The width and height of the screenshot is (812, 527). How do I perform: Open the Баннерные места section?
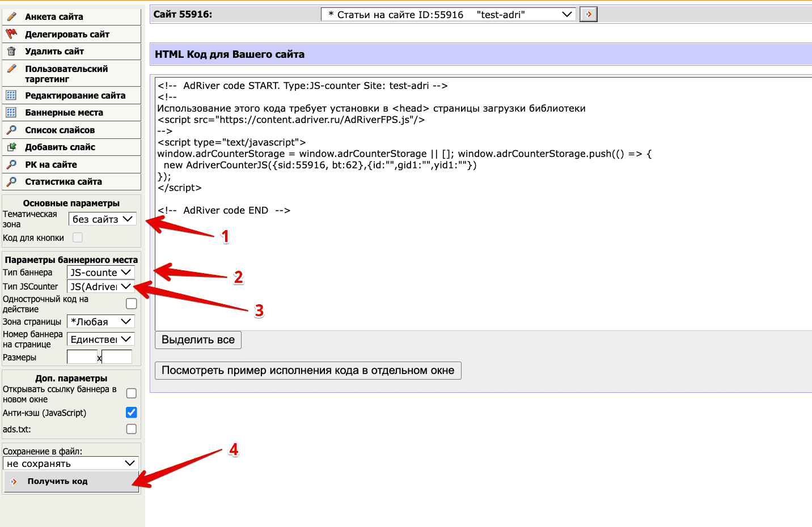pyautogui.click(x=71, y=112)
